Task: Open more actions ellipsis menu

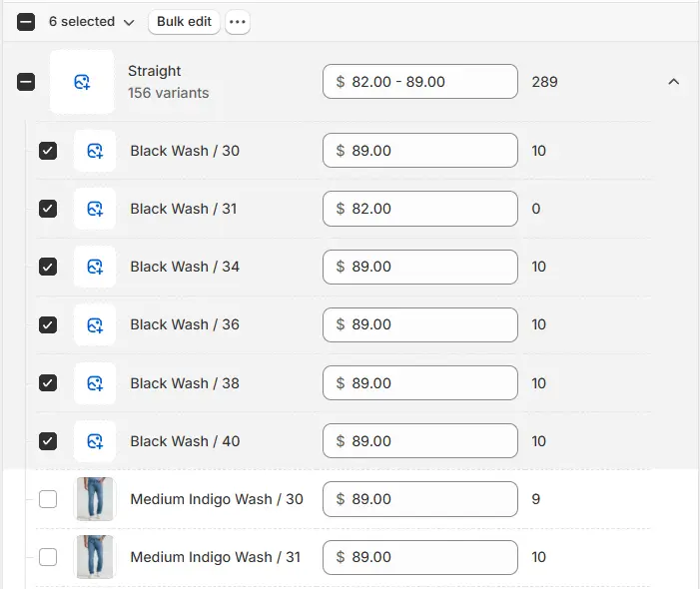Action: (238, 22)
